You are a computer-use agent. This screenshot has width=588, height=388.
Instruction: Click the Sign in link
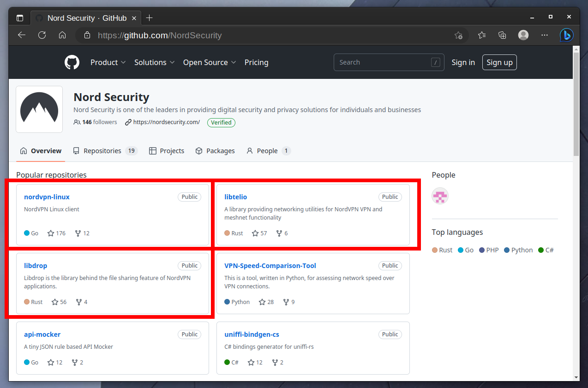pyautogui.click(x=463, y=62)
